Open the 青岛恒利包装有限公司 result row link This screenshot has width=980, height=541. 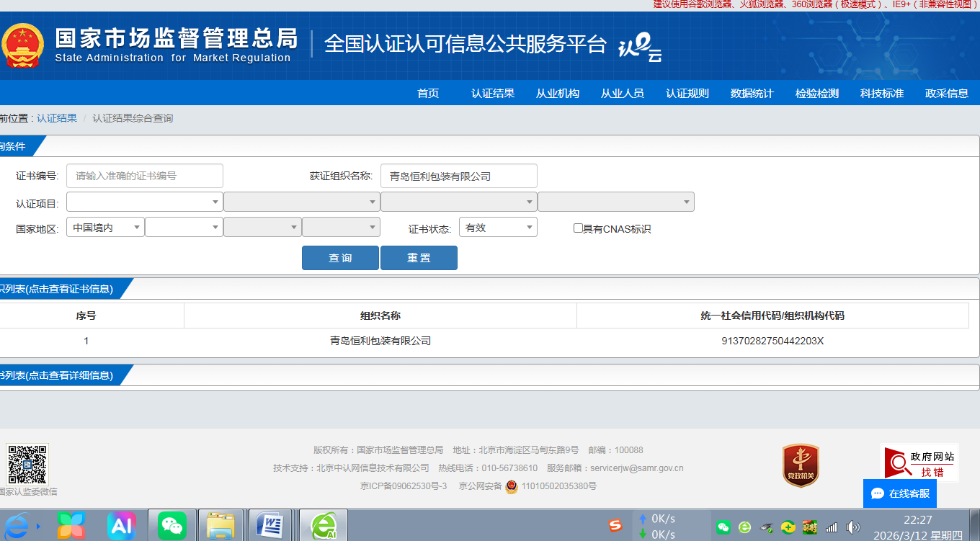[x=380, y=341]
